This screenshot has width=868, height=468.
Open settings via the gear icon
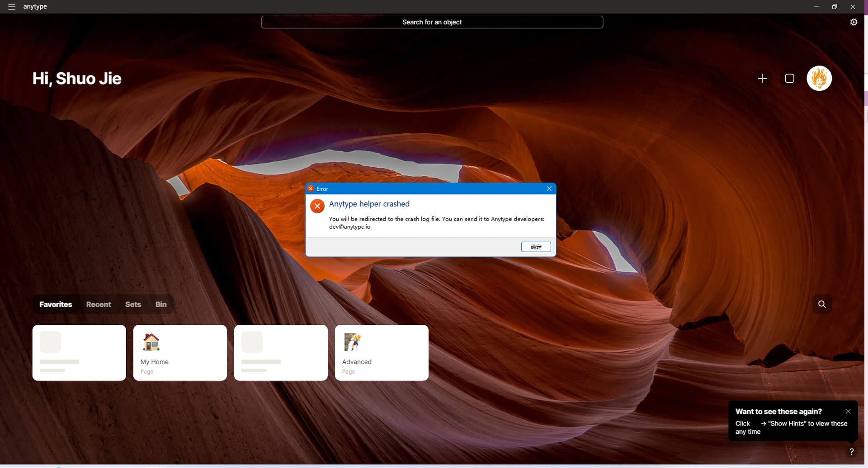(x=854, y=22)
